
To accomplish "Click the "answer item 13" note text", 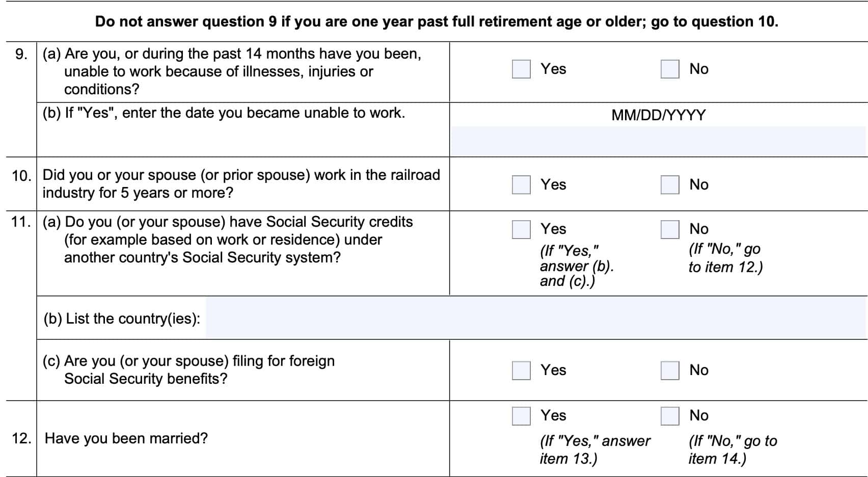I will tap(594, 449).
